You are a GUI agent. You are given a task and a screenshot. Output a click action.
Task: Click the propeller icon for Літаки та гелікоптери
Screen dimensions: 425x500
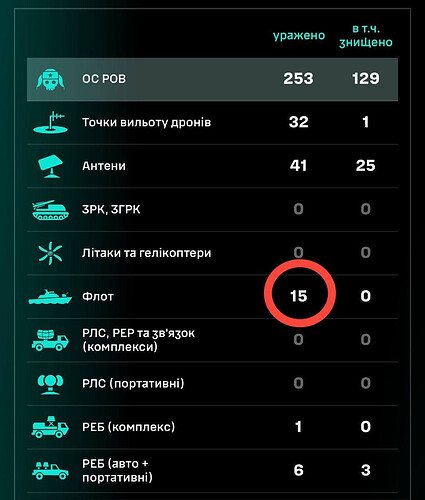(50, 253)
